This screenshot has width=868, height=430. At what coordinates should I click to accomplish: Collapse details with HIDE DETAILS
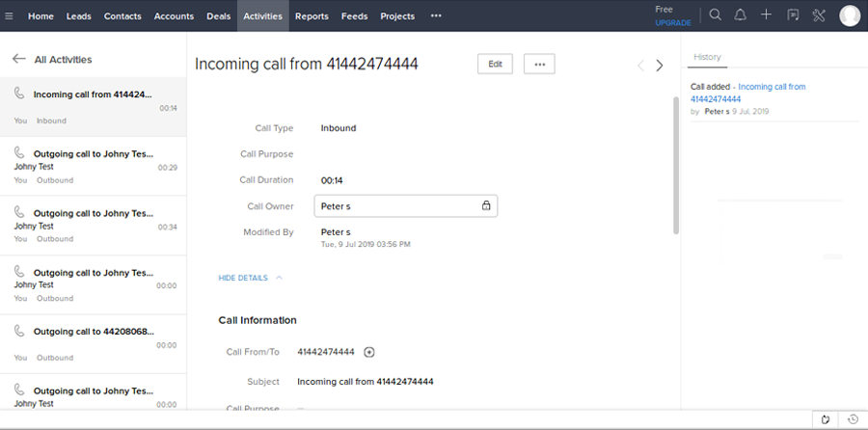(250, 278)
